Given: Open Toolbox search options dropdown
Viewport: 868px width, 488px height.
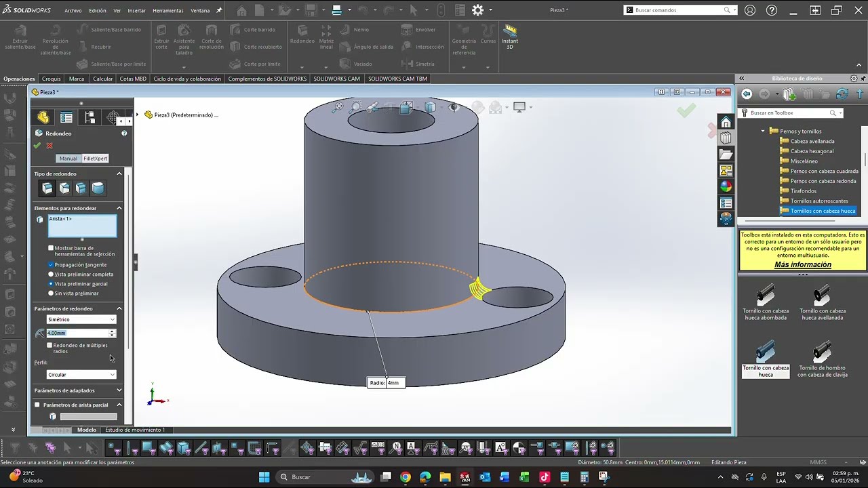Looking at the screenshot, I should coord(840,113).
